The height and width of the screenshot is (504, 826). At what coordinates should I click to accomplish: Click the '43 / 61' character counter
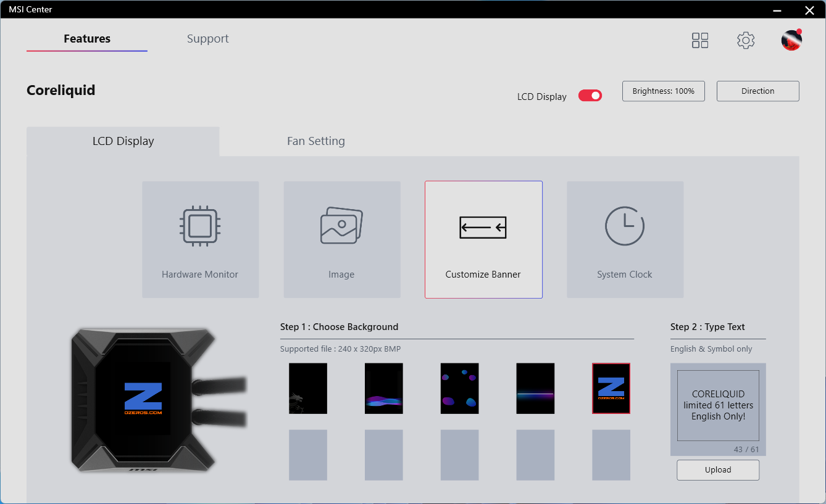pos(746,450)
